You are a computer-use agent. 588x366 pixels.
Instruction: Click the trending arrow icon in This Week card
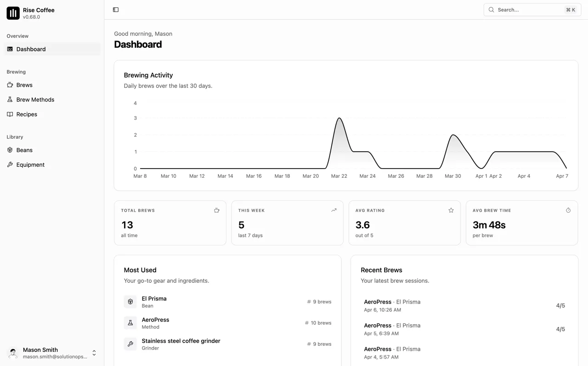[334, 210]
